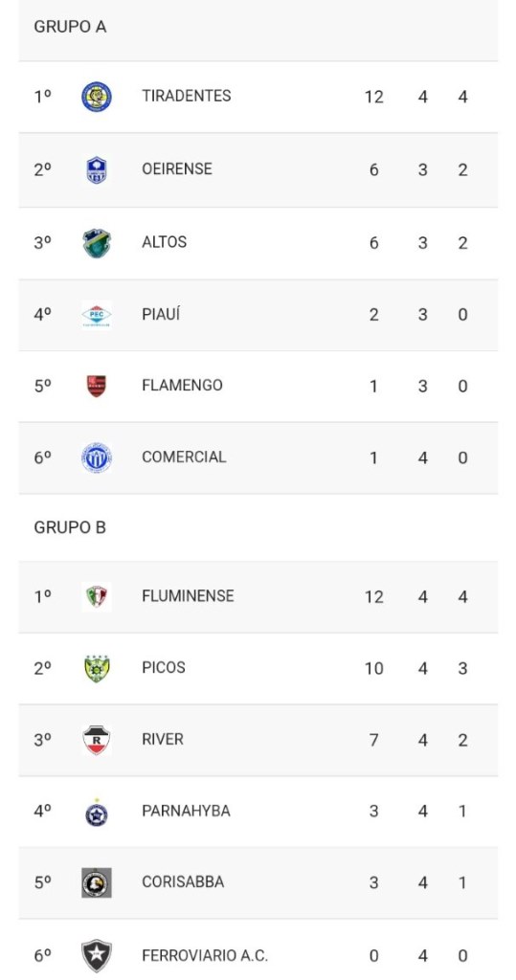Select the GRUPO A header
516x980 pixels.
[x=70, y=27]
